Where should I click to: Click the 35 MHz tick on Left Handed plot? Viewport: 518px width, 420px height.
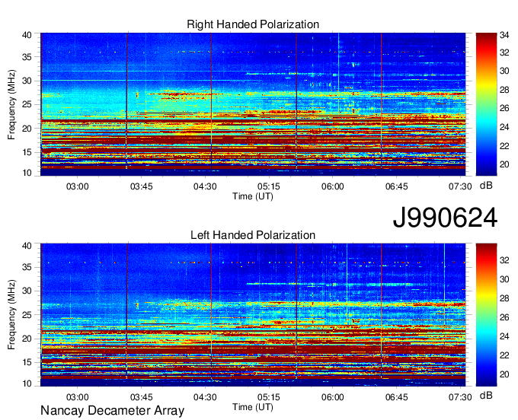[27, 267]
